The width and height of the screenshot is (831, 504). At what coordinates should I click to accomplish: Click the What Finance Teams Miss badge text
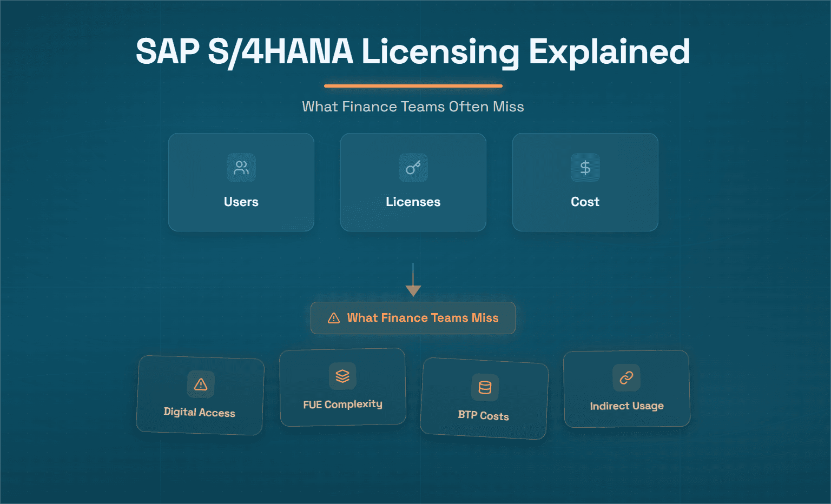point(423,318)
